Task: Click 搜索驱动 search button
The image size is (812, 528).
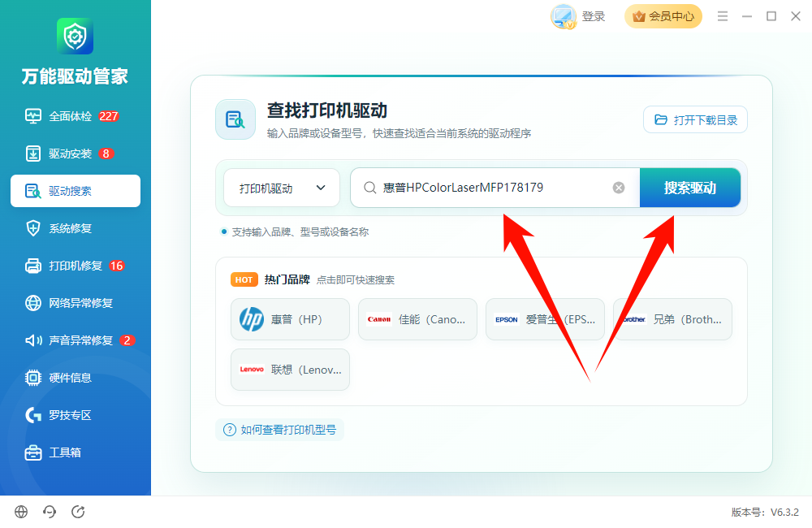Action: pyautogui.click(x=689, y=188)
